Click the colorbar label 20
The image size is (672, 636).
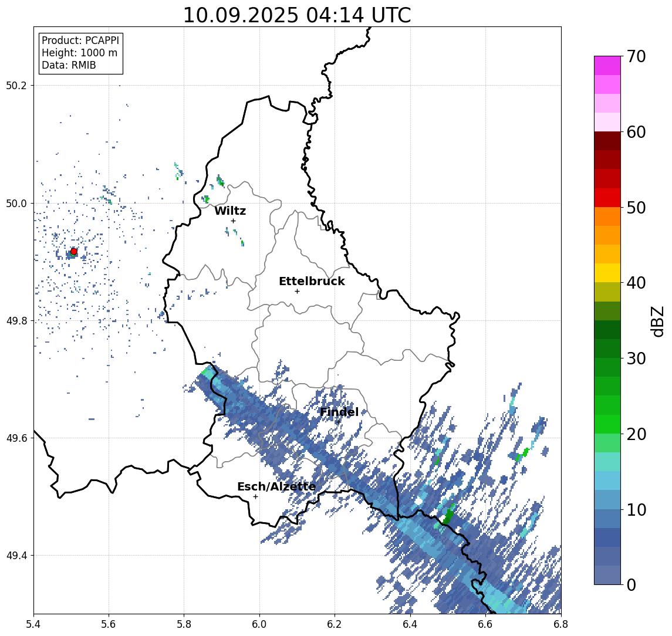click(636, 434)
